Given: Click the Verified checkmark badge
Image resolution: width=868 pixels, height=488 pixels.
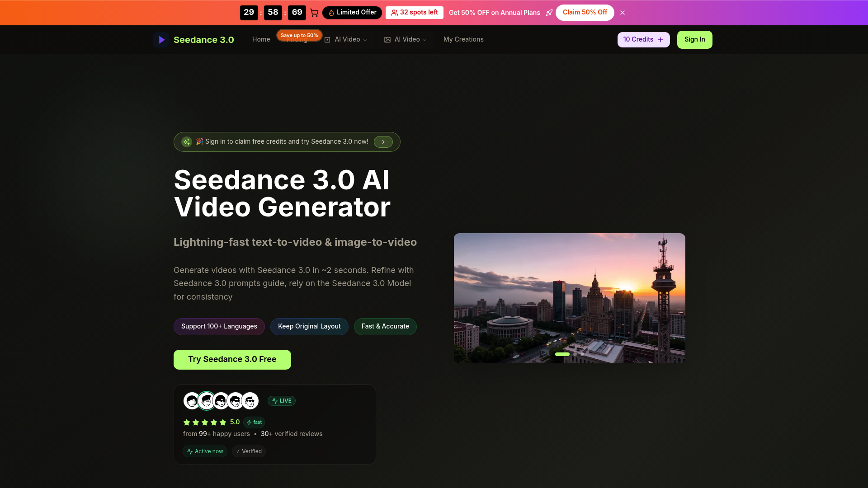Looking at the screenshot, I should [x=249, y=451].
